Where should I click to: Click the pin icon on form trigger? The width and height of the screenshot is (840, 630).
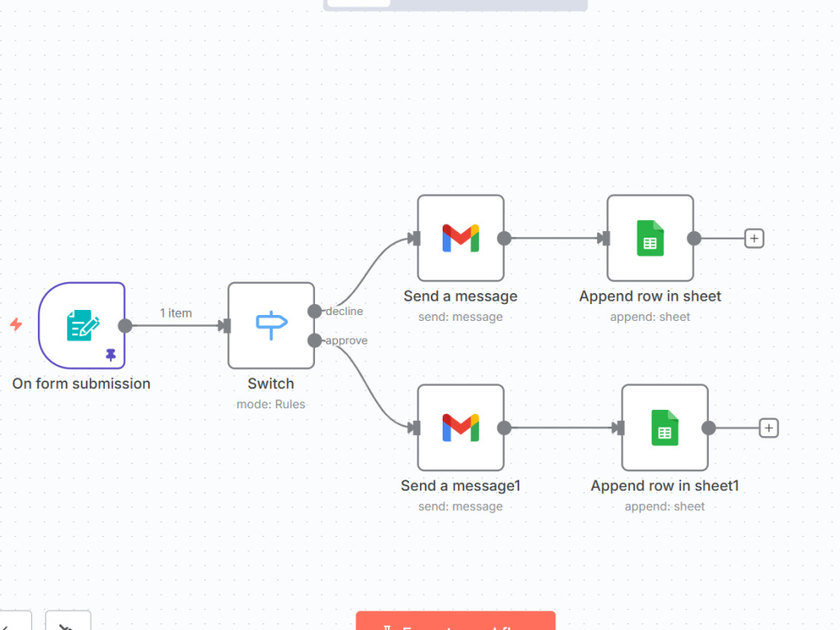111,354
